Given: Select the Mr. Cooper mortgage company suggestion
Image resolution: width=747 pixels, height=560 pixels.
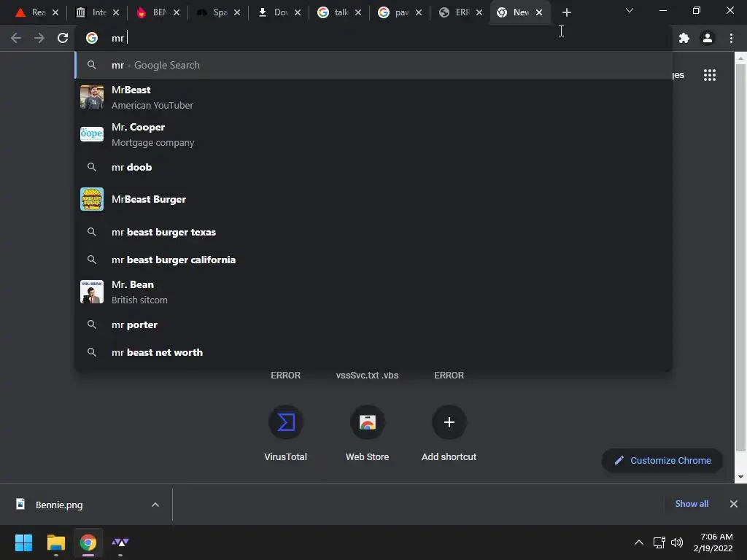Looking at the screenshot, I should click(x=373, y=134).
